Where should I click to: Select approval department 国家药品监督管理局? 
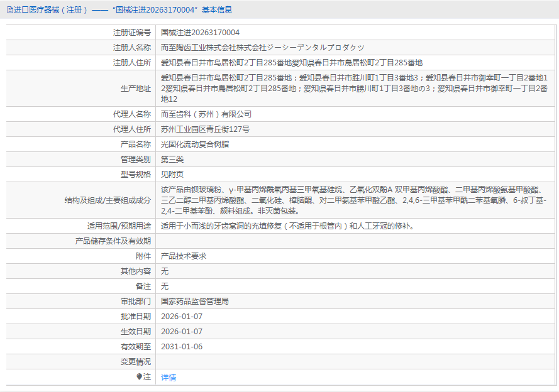click(x=195, y=302)
